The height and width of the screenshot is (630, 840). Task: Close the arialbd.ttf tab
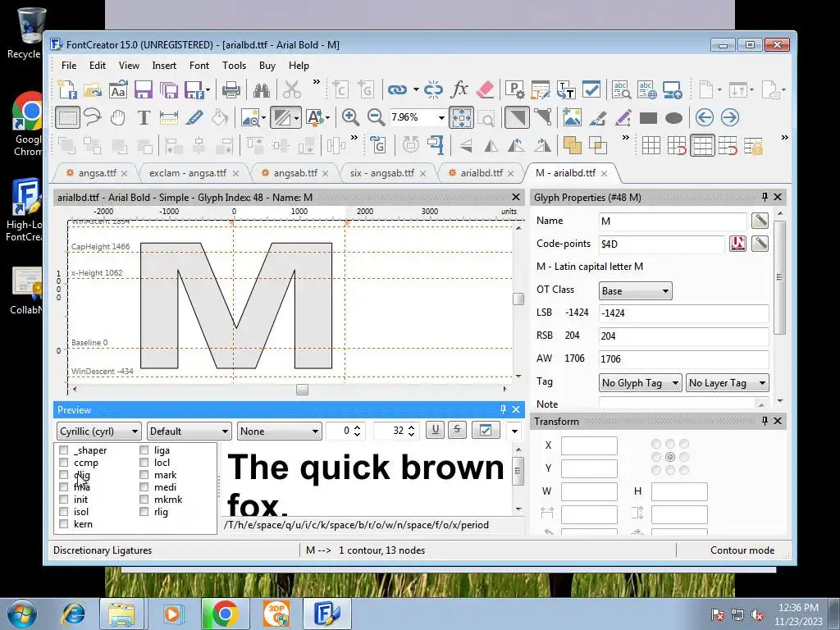click(510, 174)
